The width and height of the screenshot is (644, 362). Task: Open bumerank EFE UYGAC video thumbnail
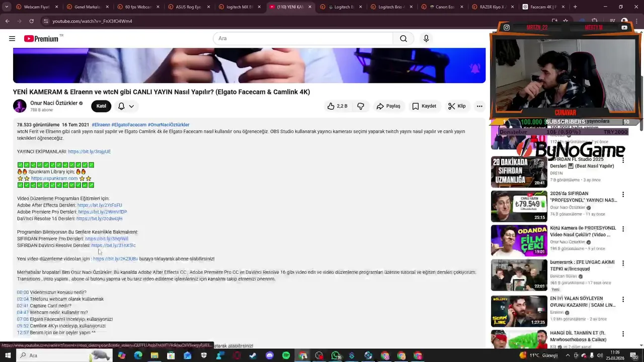[519, 275]
